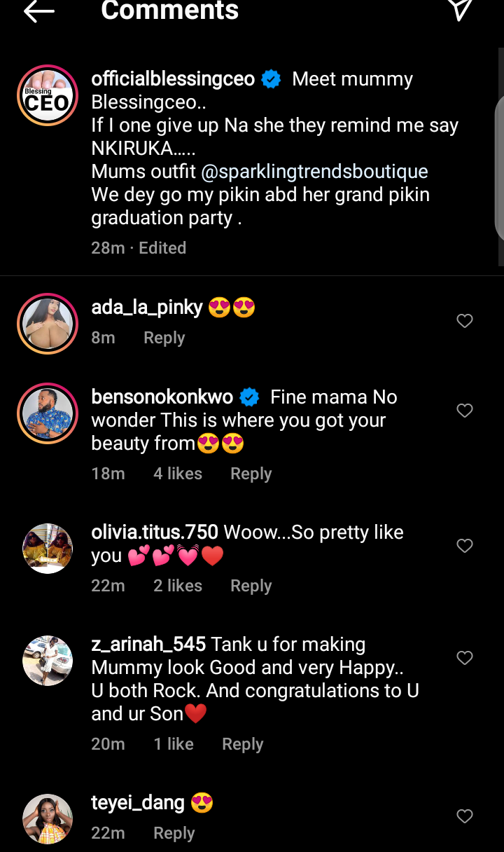Open teyei_dang's profile photo
504x852 pixels.
tap(48, 819)
